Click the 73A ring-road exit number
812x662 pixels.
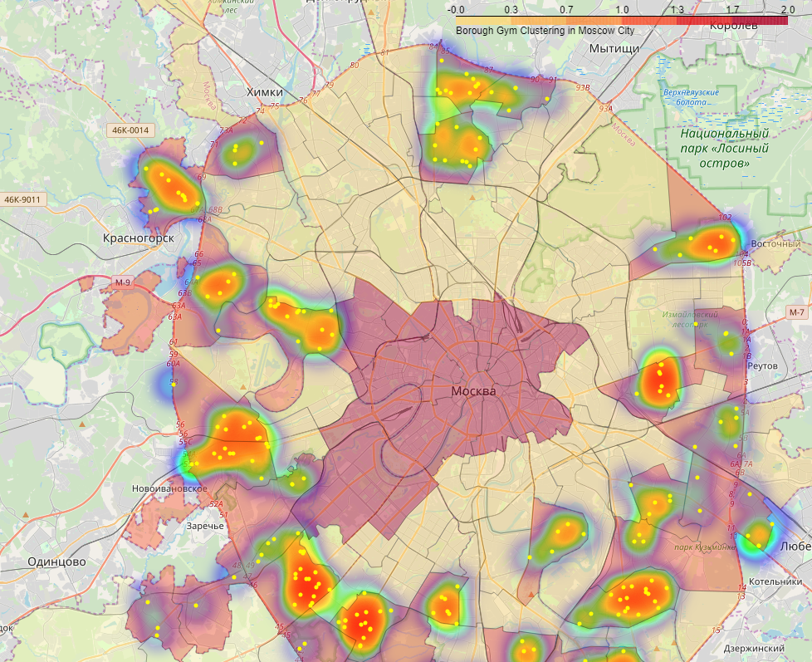click(227, 130)
